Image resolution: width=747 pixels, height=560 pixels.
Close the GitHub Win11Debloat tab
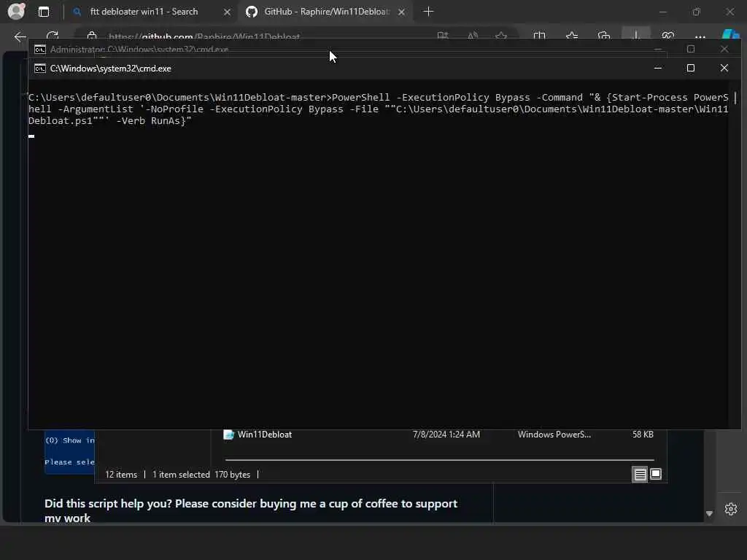(x=402, y=12)
